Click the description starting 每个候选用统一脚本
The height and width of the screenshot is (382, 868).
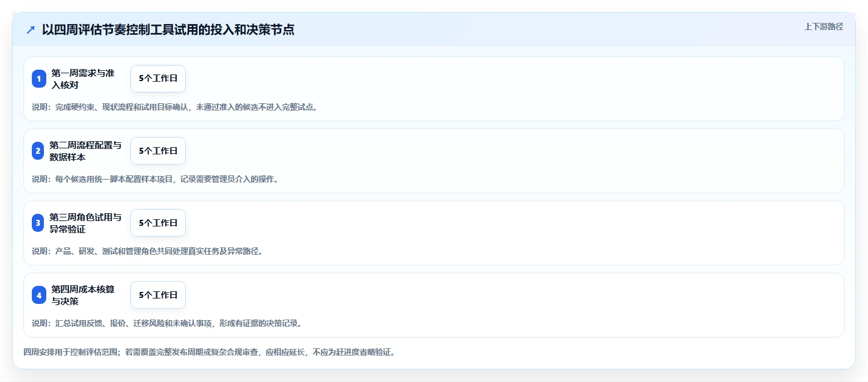(155, 179)
